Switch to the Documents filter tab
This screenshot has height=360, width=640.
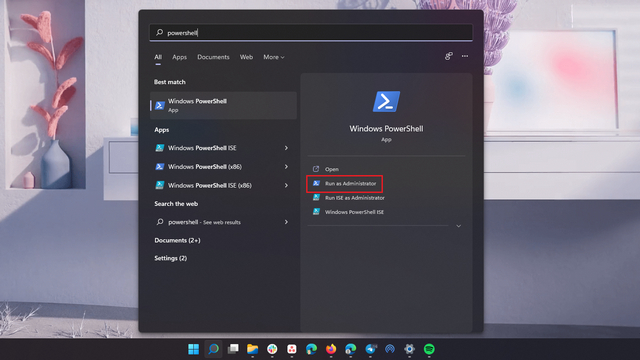point(213,57)
